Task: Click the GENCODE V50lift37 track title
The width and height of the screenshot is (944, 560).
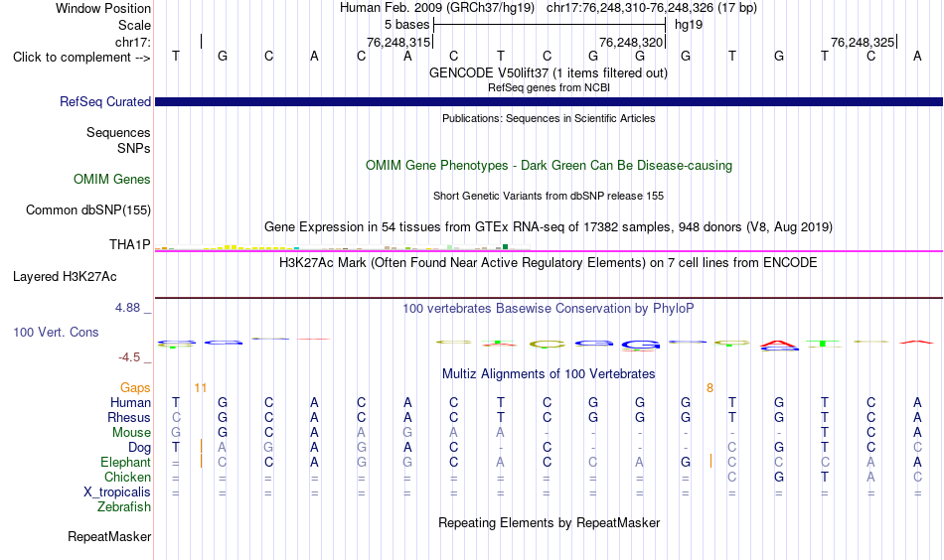Action: pos(548,72)
